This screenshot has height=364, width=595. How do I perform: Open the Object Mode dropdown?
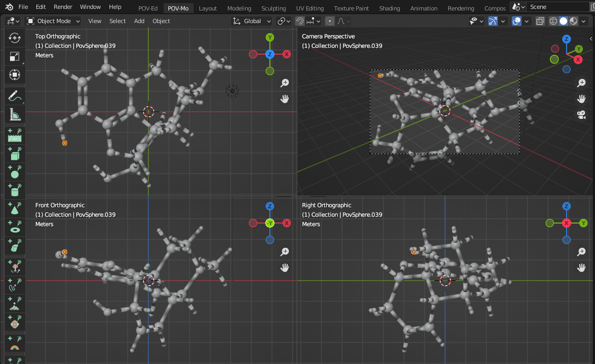click(53, 21)
